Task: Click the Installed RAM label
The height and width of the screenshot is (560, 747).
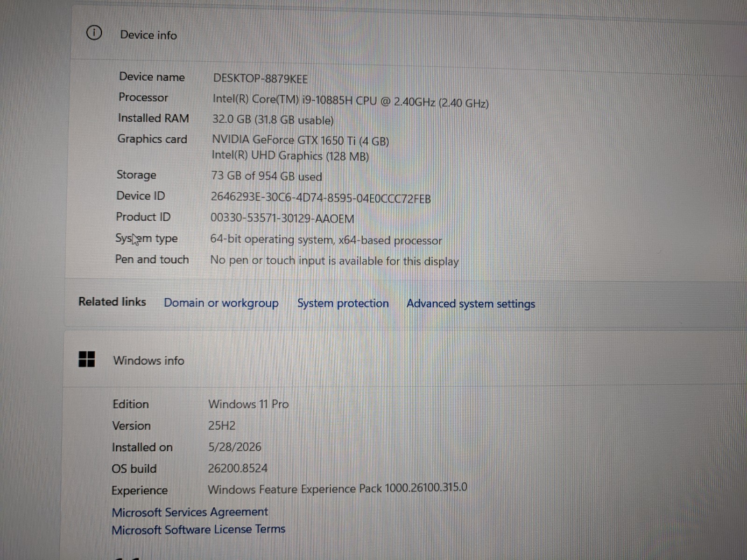Action: point(154,118)
